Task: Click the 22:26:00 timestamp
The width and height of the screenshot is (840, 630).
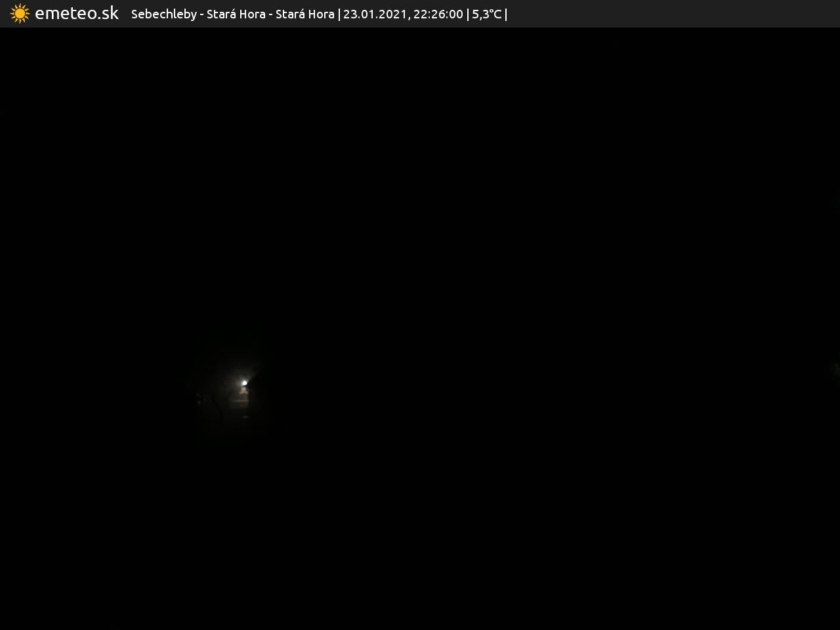Action: click(x=438, y=14)
